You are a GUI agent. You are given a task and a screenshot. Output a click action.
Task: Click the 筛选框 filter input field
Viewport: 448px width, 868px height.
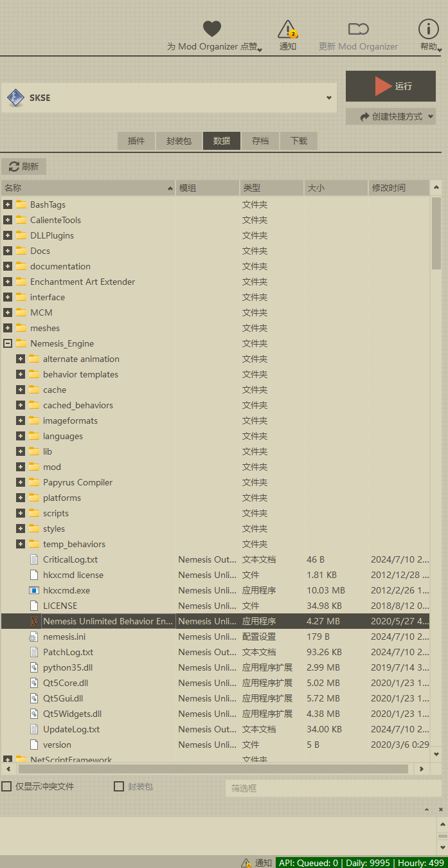tap(333, 788)
